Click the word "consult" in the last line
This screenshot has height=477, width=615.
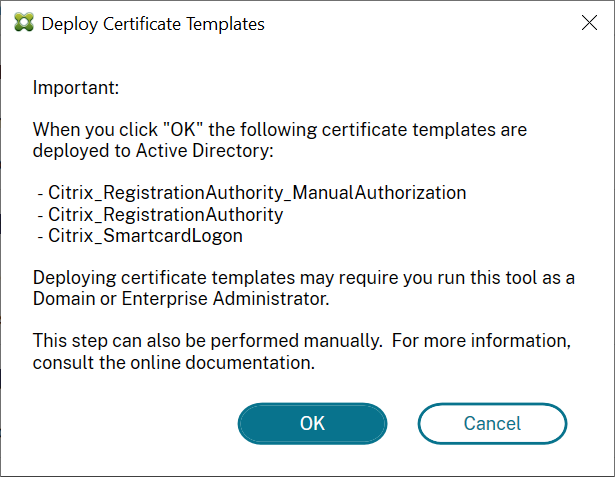[60, 362]
